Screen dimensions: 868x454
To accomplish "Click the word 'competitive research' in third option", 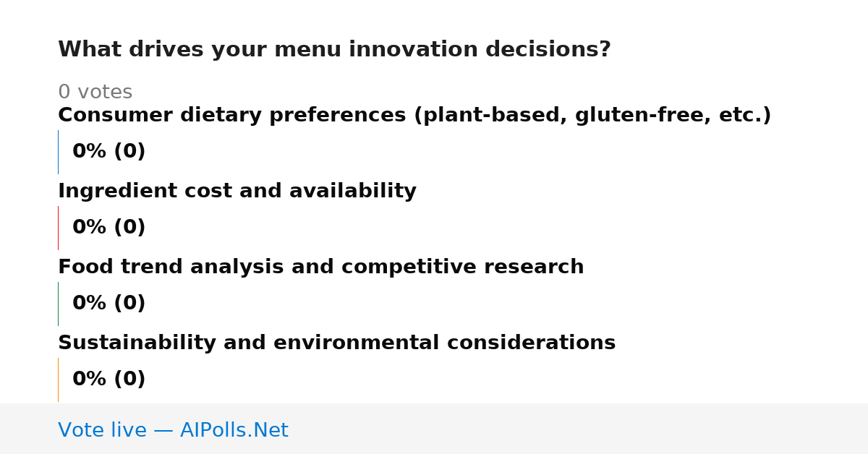I will 462,267.
